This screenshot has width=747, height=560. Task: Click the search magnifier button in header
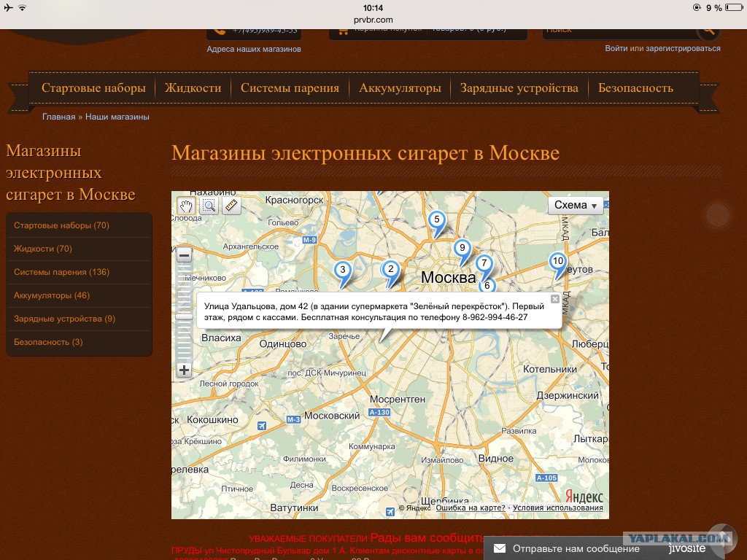708,30
